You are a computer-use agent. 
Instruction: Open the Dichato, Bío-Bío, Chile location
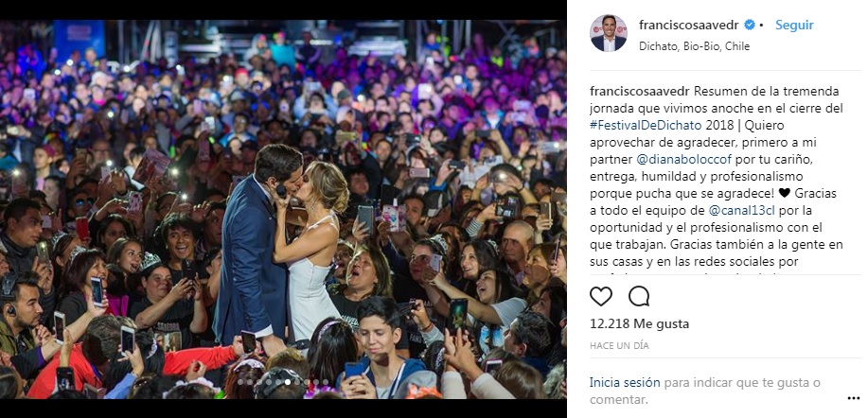673,44
